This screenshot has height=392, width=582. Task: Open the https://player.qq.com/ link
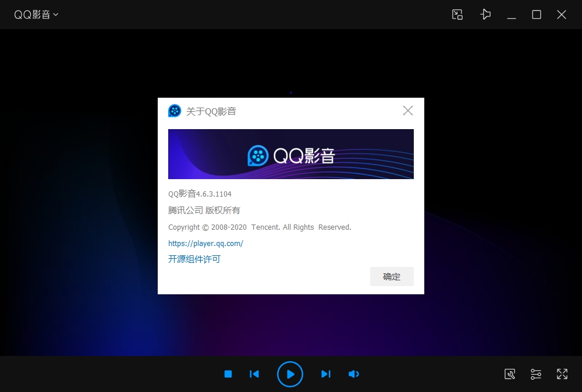[205, 243]
